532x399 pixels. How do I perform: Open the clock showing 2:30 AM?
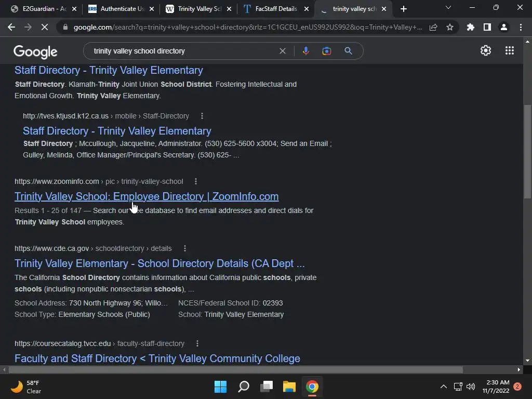coord(496,387)
